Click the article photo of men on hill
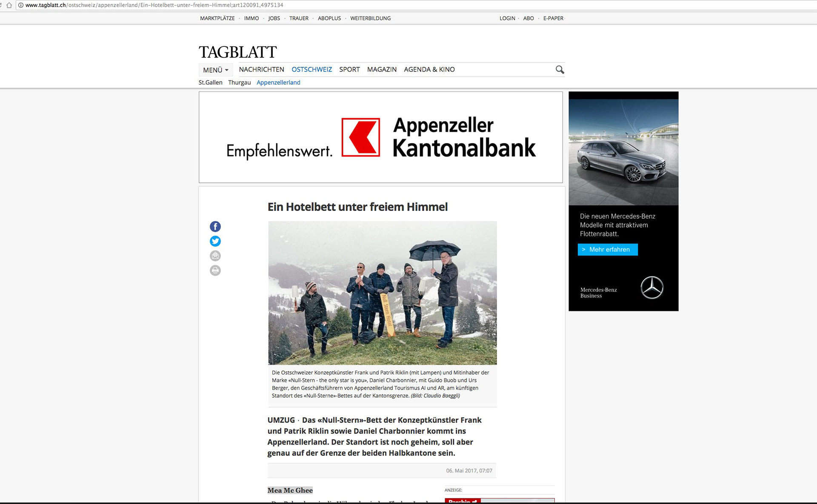Screen dimensions: 817x504 click(382, 293)
